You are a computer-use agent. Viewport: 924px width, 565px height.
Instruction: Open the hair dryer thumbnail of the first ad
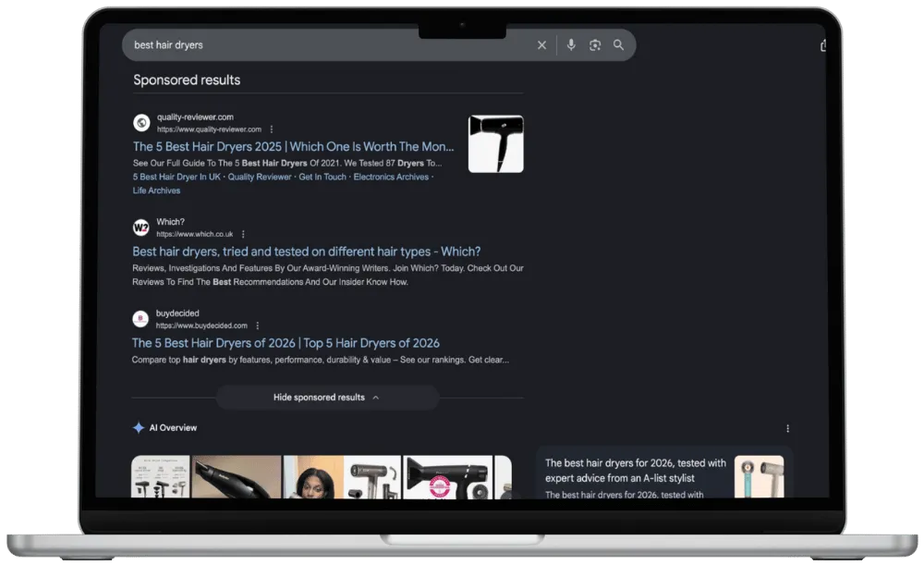point(495,144)
